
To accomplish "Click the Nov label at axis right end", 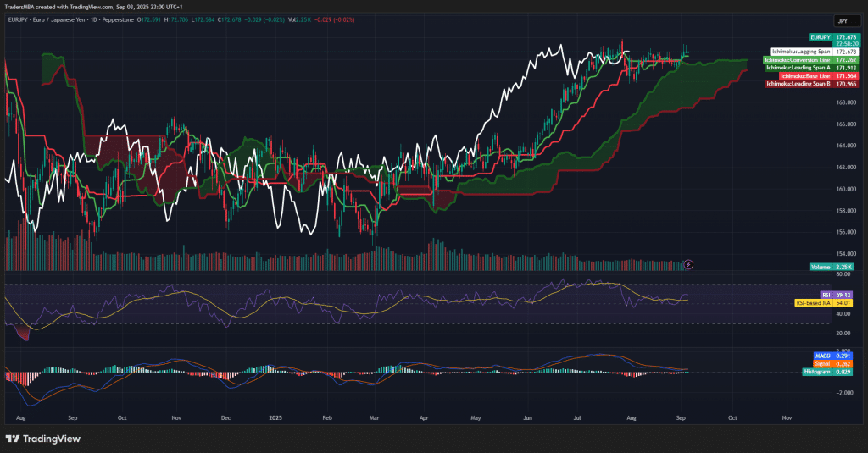I will (787, 418).
